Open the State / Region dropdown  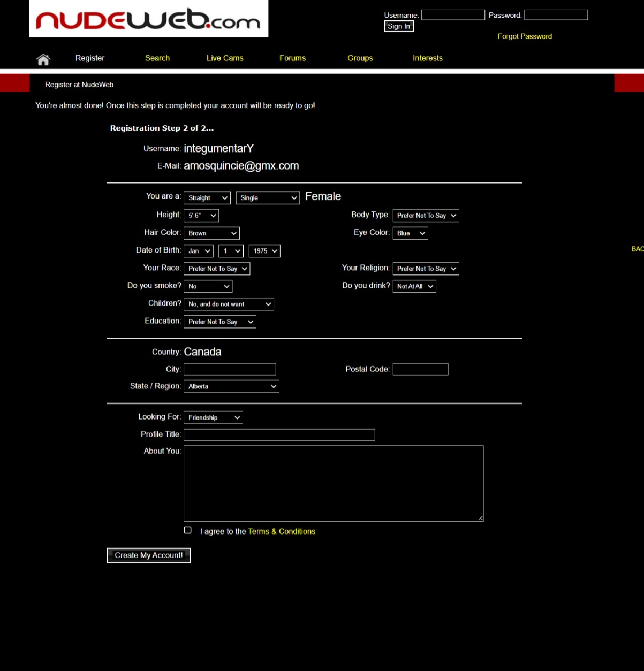[x=231, y=386]
